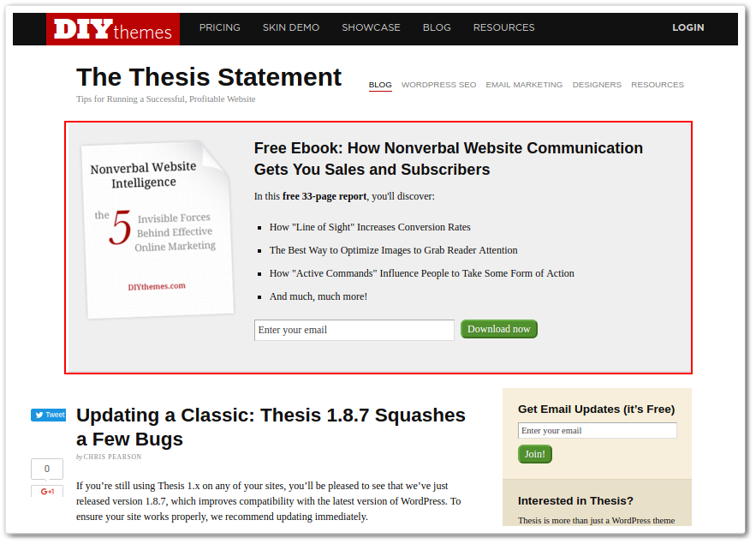Screen dimensions: 756x544
Task: Click the share count box showing 0
Action: [x=47, y=469]
